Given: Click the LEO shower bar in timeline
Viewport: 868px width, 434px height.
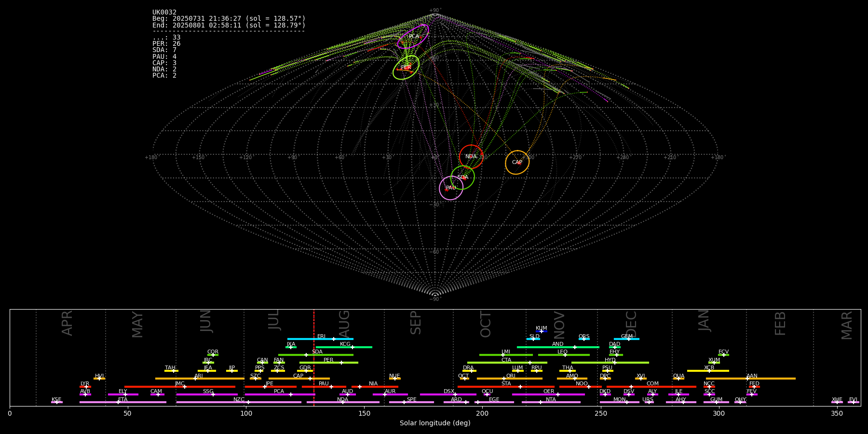Looking at the screenshot, I should coord(564,355).
